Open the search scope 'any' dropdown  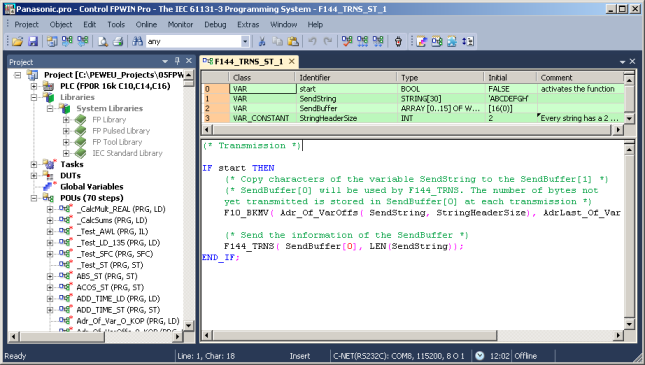[x=245, y=41]
